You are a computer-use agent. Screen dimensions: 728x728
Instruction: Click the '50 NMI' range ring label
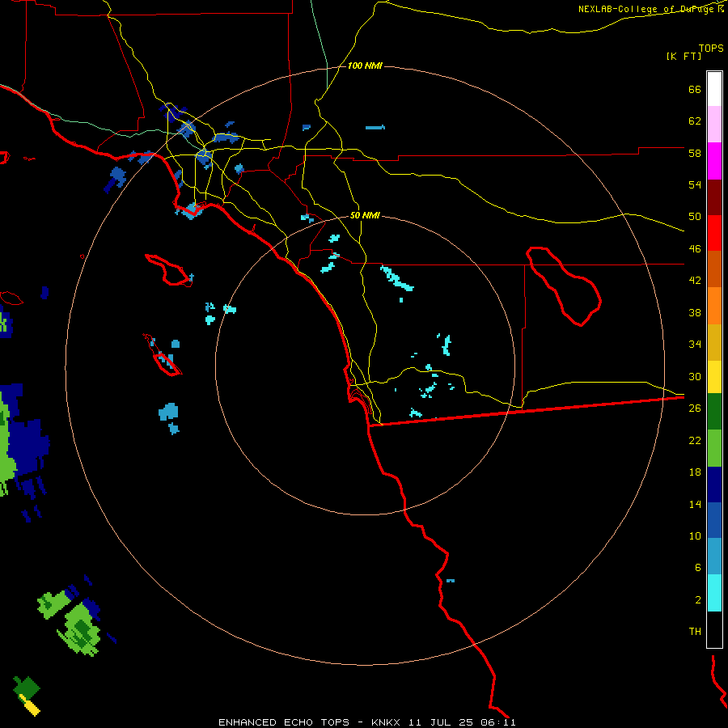(x=365, y=215)
